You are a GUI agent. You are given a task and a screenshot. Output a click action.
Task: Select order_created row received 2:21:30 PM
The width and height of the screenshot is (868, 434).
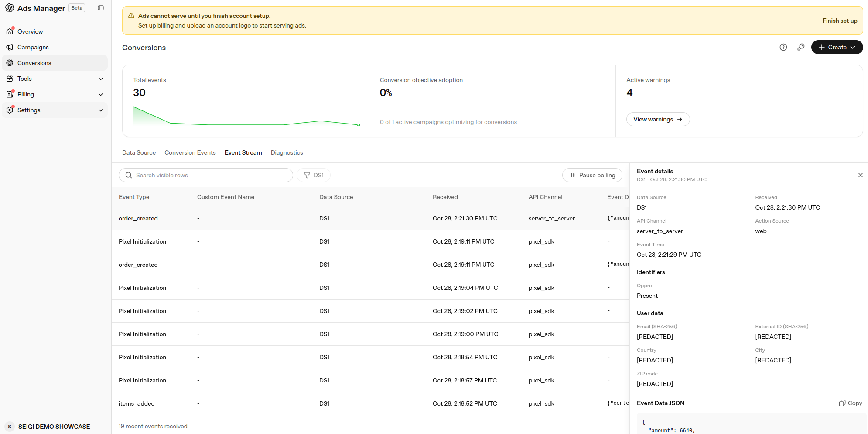[x=370, y=218]
